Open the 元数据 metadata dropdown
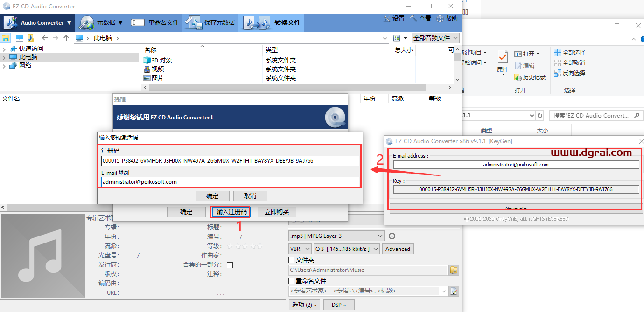 pos(101,22)
